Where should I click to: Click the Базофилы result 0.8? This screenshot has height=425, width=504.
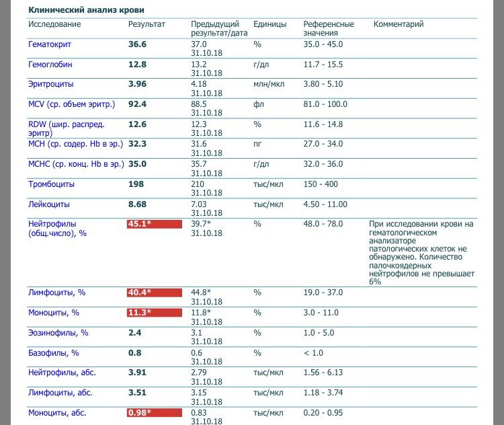[134, 353]
